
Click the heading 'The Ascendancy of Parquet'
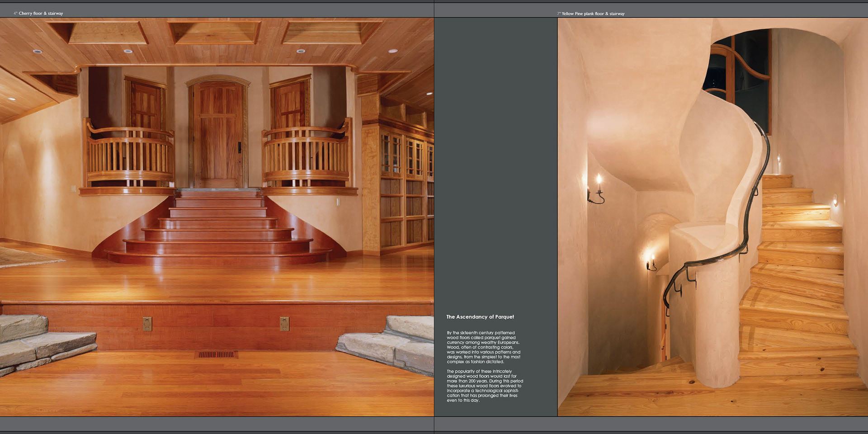point(480,317)
